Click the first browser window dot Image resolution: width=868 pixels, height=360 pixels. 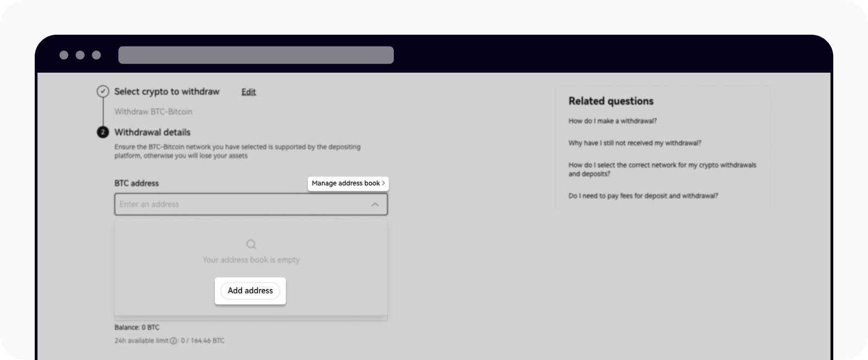(x=64, y=55)
